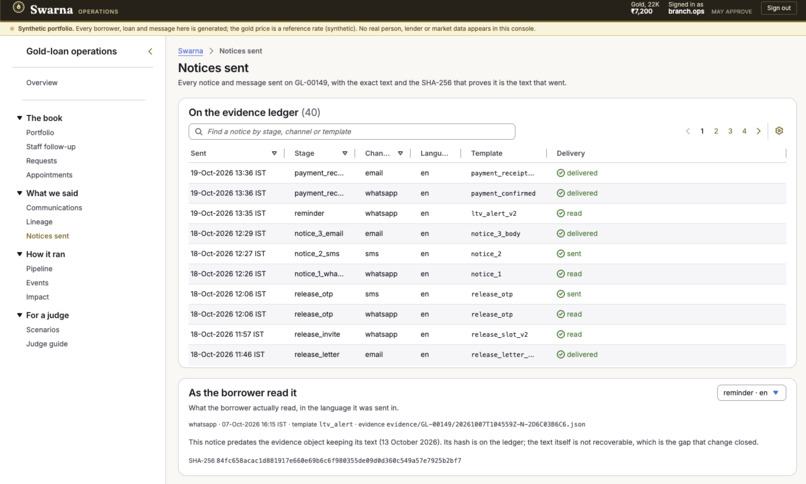Click sent status icon for notice_2 row
806x484 pixels.
[x=561, y=254]
